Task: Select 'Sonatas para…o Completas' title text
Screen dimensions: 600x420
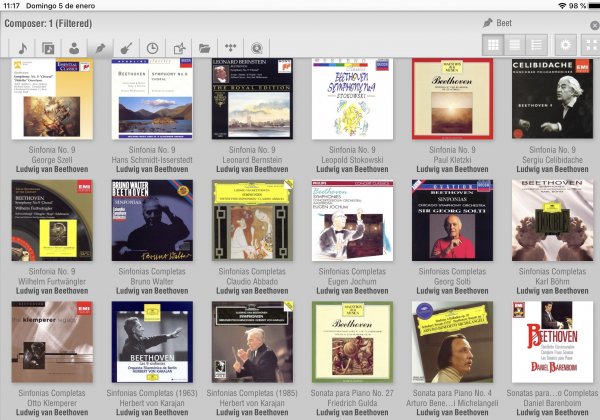Action: (x=552, y=393)
